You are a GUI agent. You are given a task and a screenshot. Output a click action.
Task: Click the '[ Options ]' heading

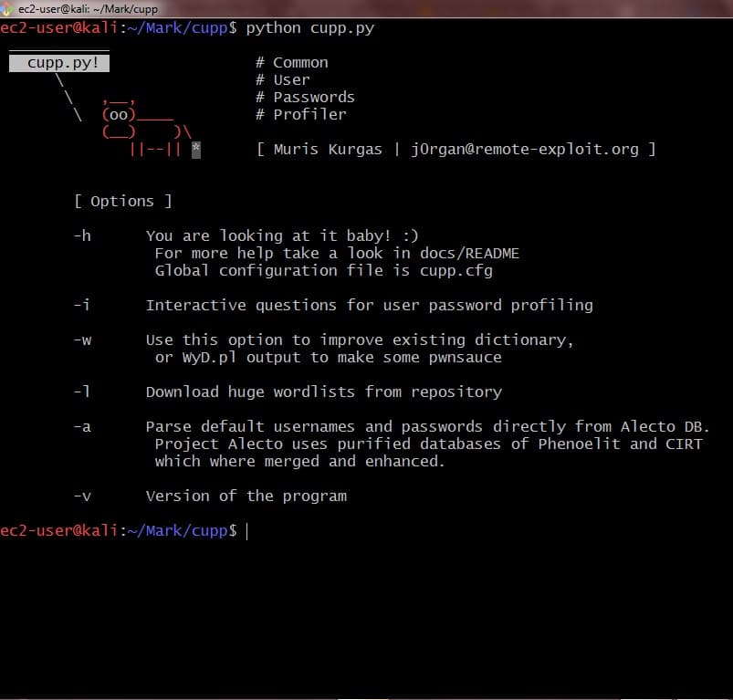(123, 202)
